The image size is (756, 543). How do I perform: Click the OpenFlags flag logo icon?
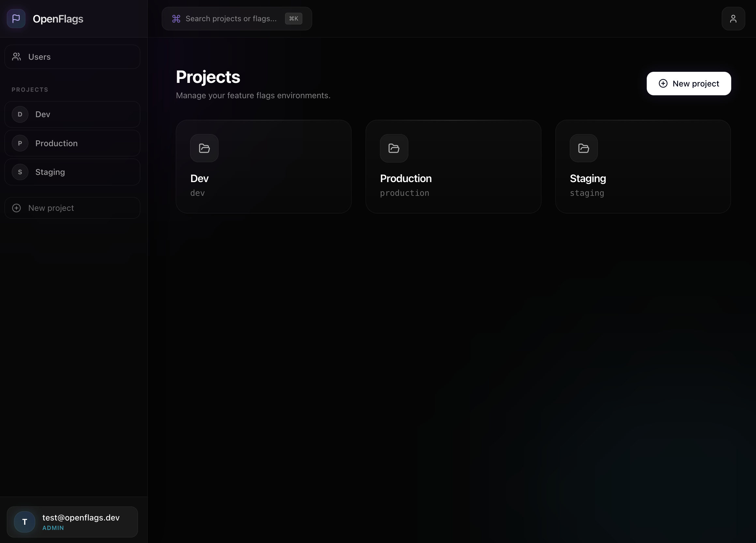pos(16,19)
